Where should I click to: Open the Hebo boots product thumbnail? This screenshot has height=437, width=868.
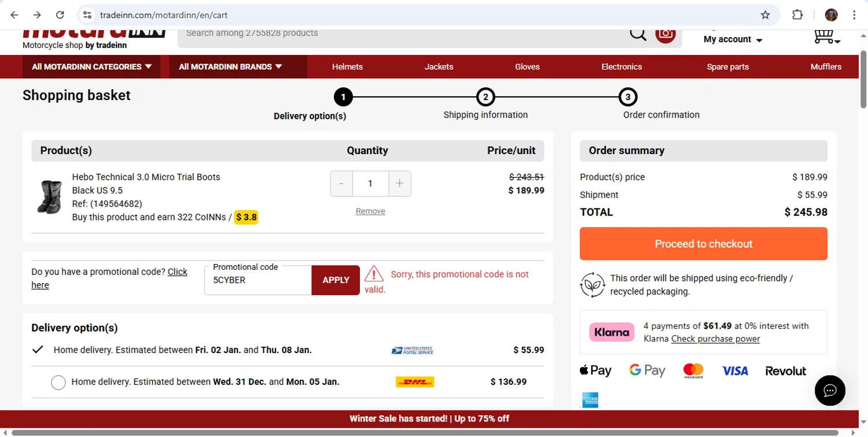click(x=49, y=197)
